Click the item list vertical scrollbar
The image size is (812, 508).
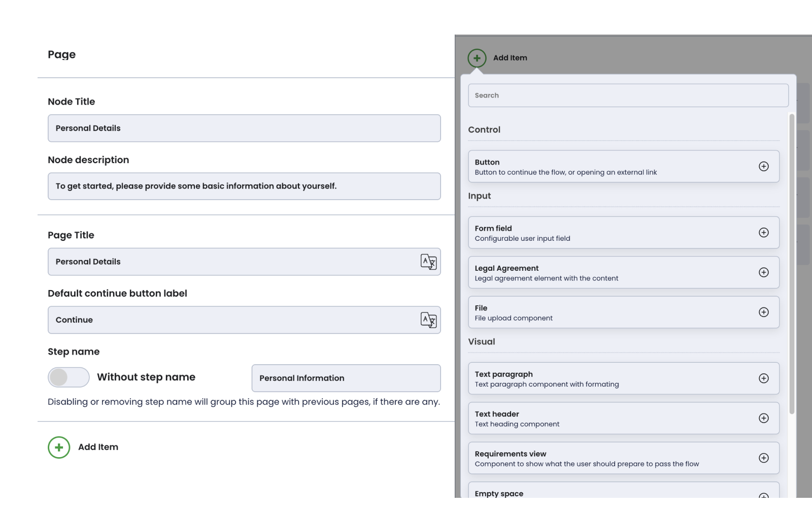(792, 264)
